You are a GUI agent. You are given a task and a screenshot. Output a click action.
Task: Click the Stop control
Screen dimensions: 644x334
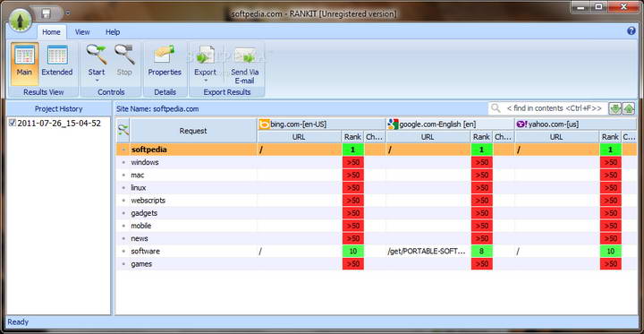coord(124,62)
